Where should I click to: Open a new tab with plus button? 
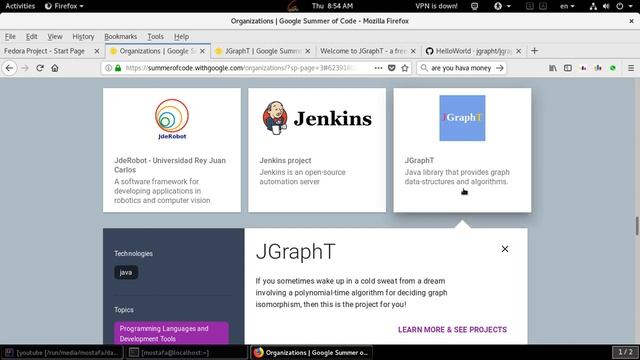[534, 51]
